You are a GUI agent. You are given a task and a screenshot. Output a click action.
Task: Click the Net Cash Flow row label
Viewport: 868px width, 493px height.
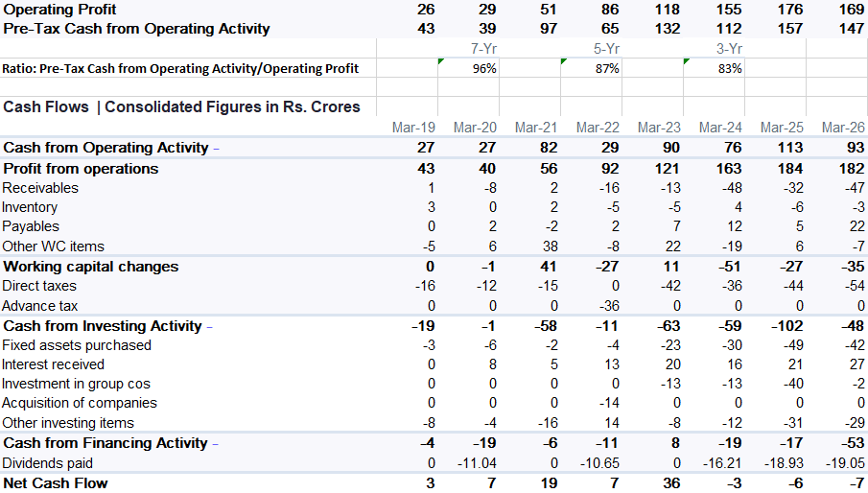[x=56, y=483]
